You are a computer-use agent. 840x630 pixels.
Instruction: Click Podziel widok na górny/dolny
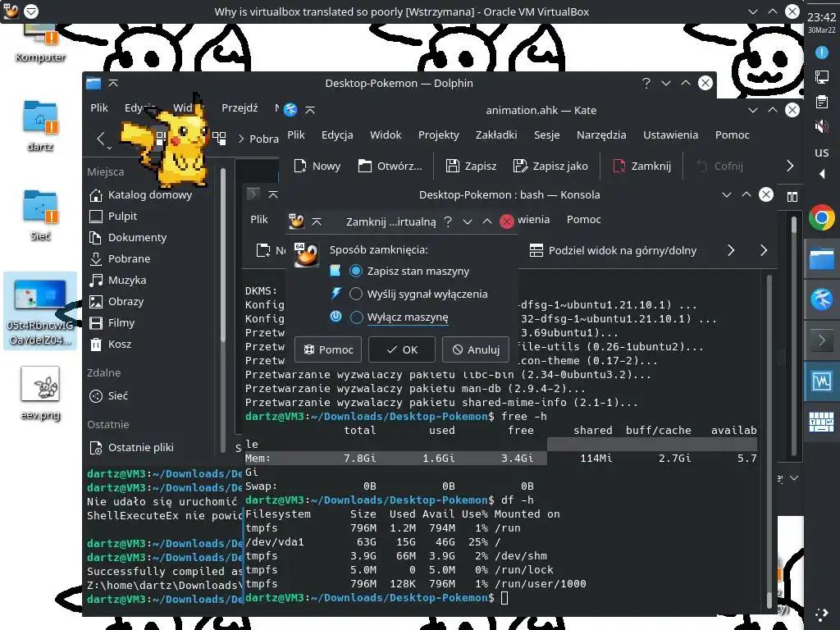pyautogui.click(x=613, y=250)
